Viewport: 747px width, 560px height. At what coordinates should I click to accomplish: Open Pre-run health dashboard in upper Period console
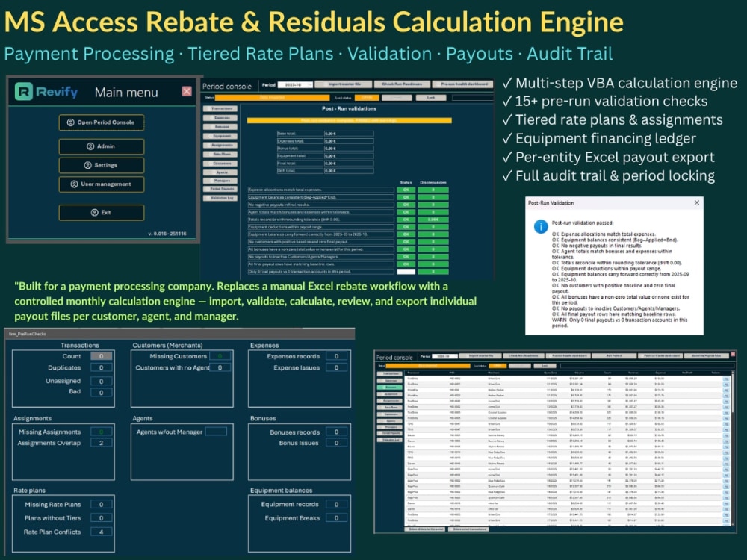pos(464,84)
